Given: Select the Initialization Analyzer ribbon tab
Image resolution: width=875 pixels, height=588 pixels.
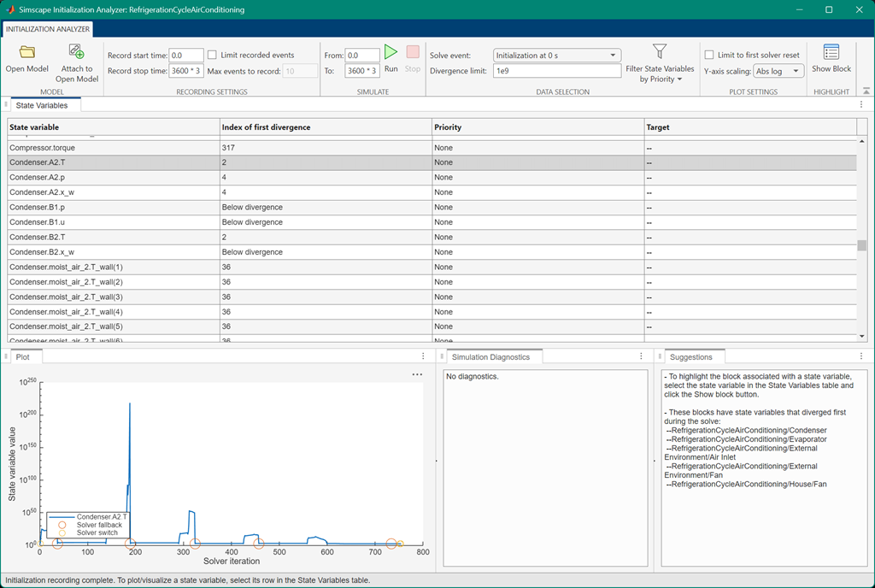Looking at the screenshot, I should (x=47, y=28).
